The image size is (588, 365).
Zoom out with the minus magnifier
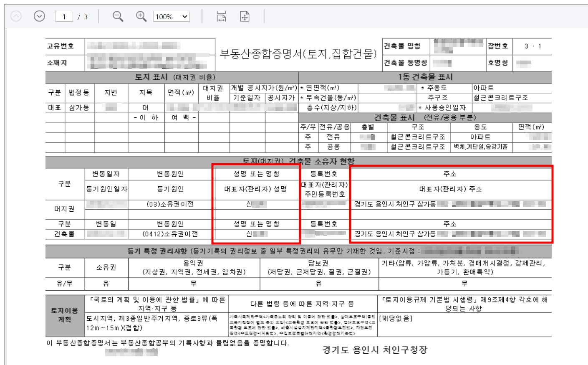pyautogui.click(x=118, y=16)
